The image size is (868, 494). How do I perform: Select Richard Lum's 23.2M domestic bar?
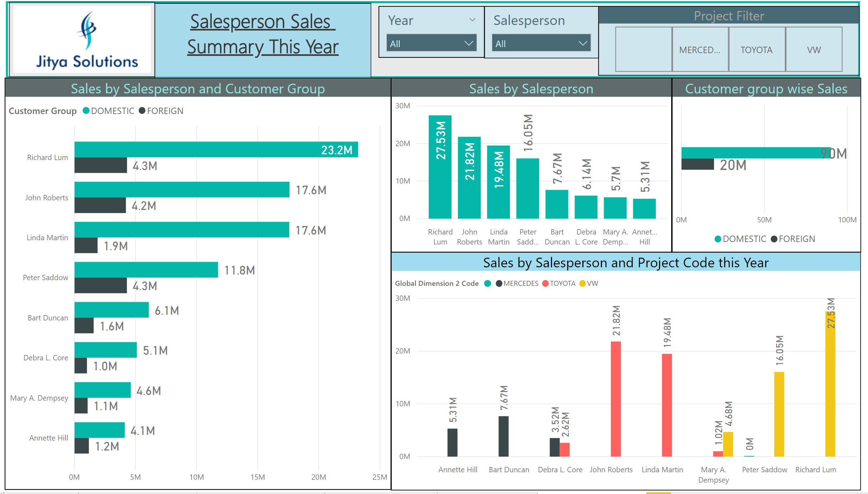[216, 149]
